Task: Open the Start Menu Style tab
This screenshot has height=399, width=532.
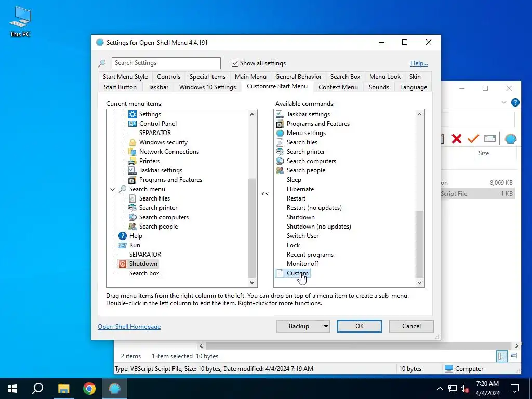Action: coord(125,77)
